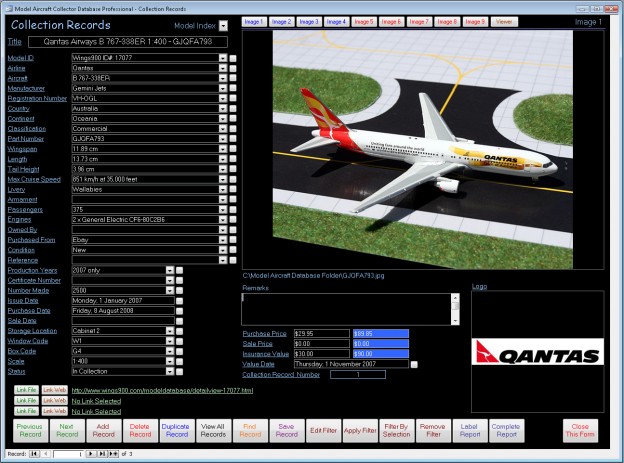The height and width of the screenshot is (463, 624).
Task: Click the Find Record button
Action: tap(250, 430)
